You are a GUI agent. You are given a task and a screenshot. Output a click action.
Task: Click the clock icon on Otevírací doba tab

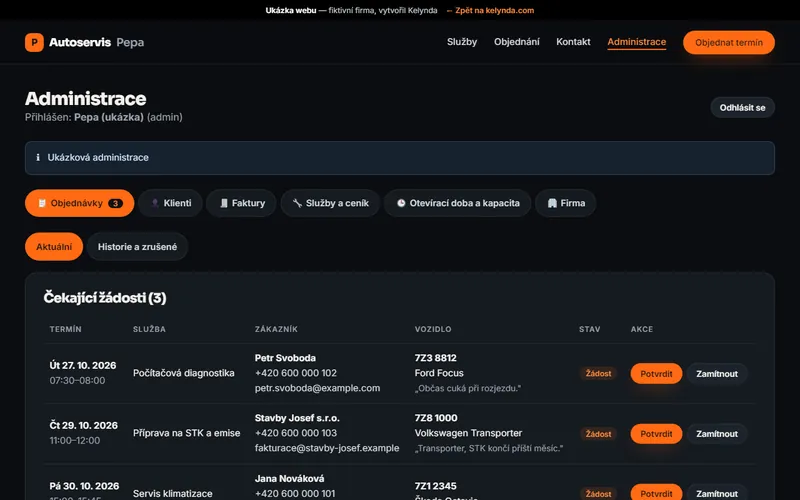[401, 203]
